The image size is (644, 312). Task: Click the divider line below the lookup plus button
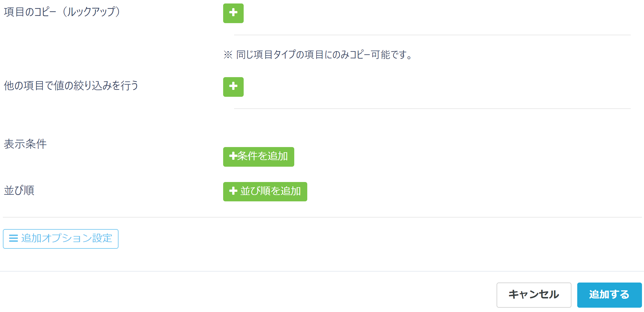point(432,35)
